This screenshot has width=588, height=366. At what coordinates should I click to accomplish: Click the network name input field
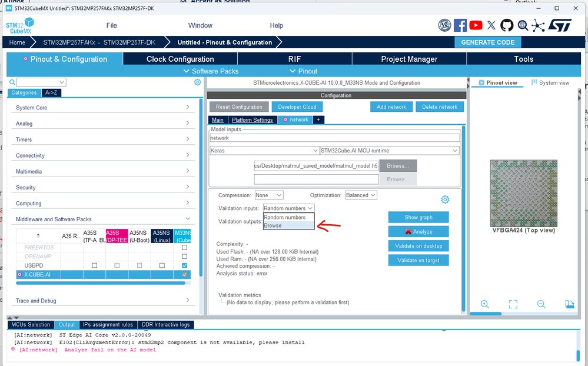pyautogui.click(x=334, y=138)
